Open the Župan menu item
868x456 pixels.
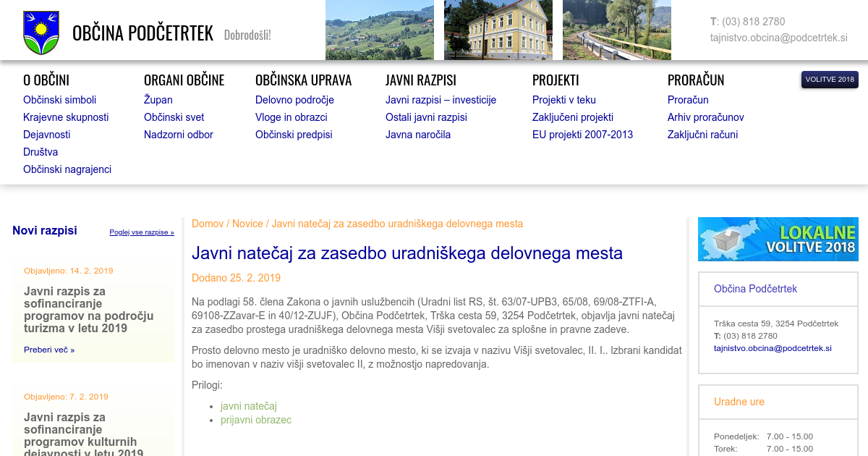[158, 100]
